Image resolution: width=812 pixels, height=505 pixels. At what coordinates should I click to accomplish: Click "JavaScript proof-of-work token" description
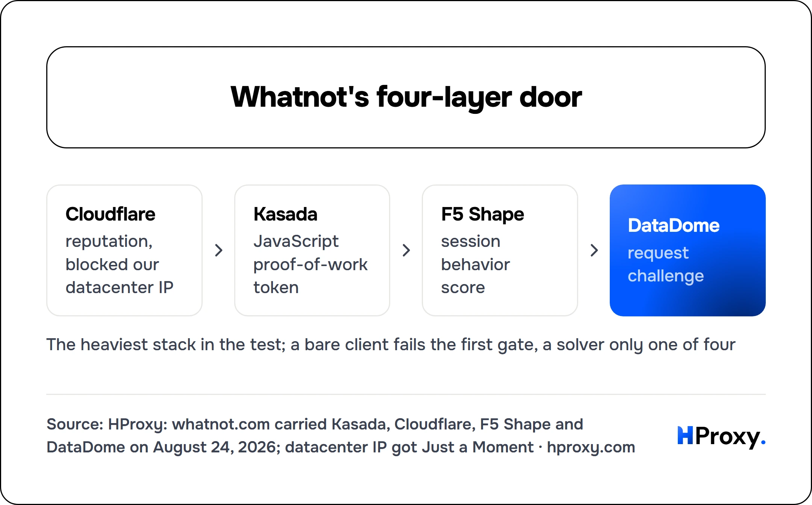click(x=310, y=264)
